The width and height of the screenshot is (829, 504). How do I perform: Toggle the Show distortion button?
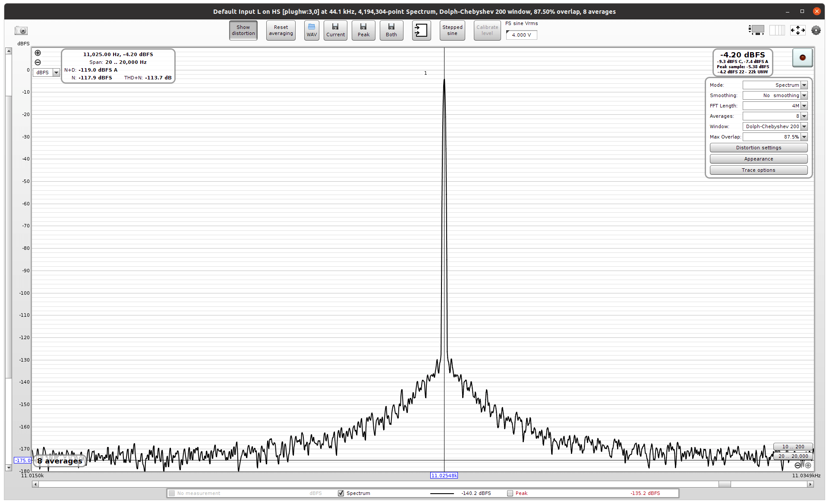(243, 30)
